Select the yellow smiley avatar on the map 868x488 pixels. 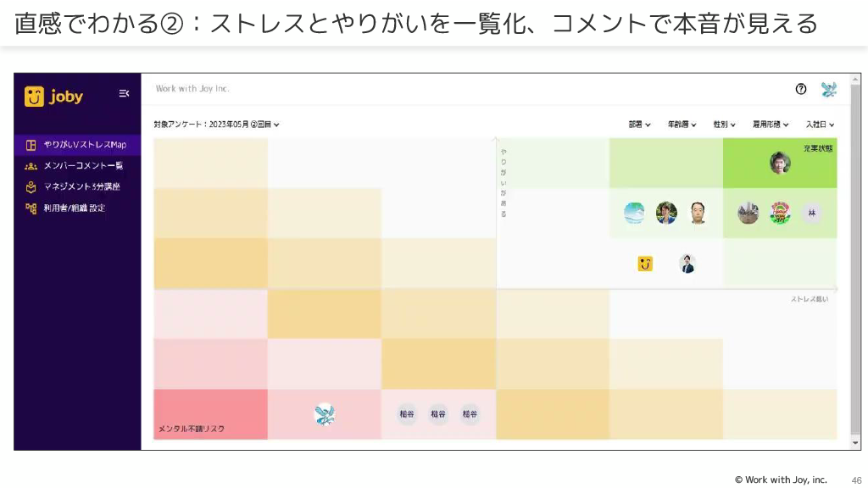pos(645,263)
